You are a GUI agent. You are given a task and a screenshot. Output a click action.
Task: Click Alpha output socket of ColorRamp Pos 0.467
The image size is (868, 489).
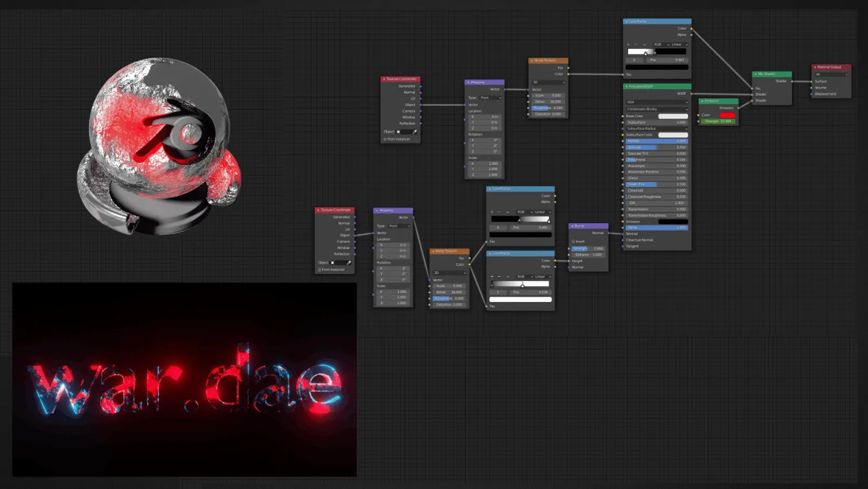[x=691, y=35]
